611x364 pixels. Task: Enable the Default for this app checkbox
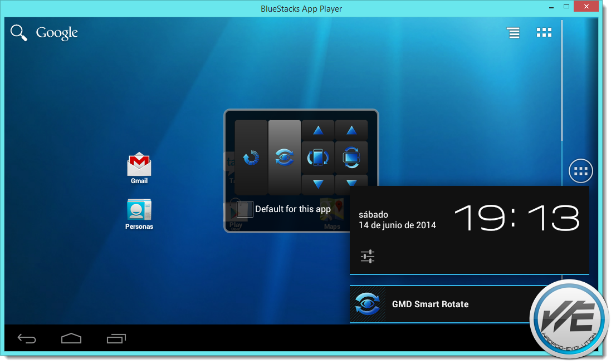[x=245, y=209]
